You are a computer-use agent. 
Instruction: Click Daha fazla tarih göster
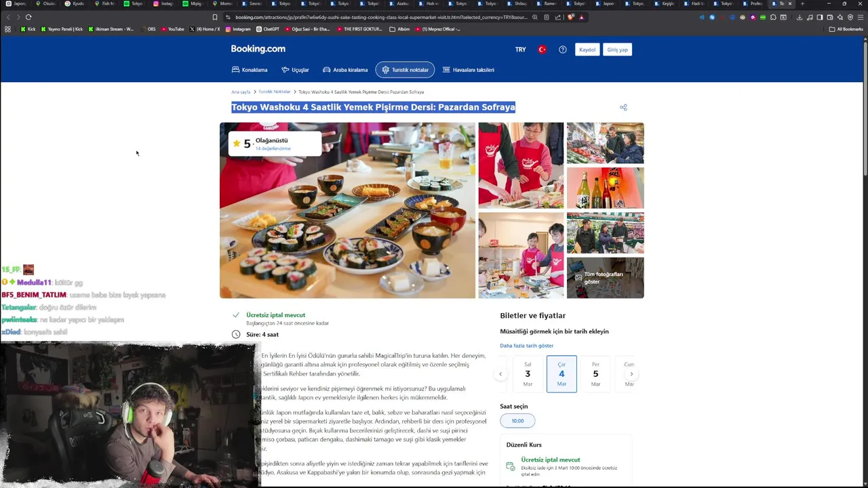tap(527, 346)
